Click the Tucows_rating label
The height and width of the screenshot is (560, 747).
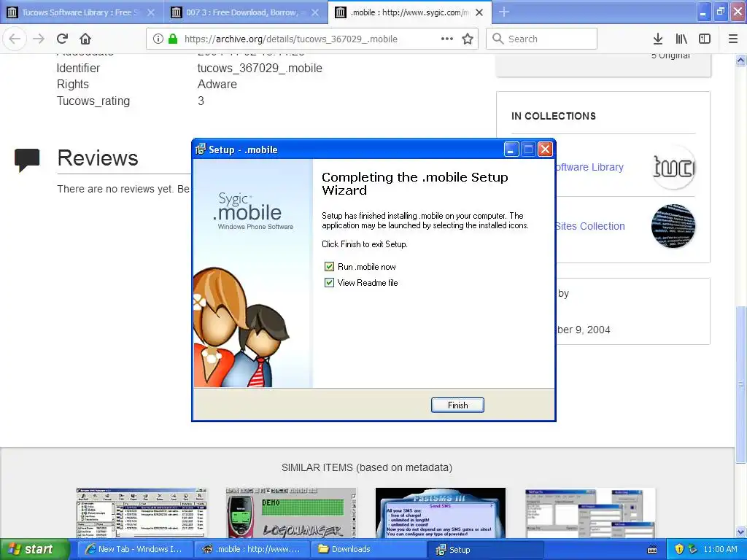coord(93,101)
